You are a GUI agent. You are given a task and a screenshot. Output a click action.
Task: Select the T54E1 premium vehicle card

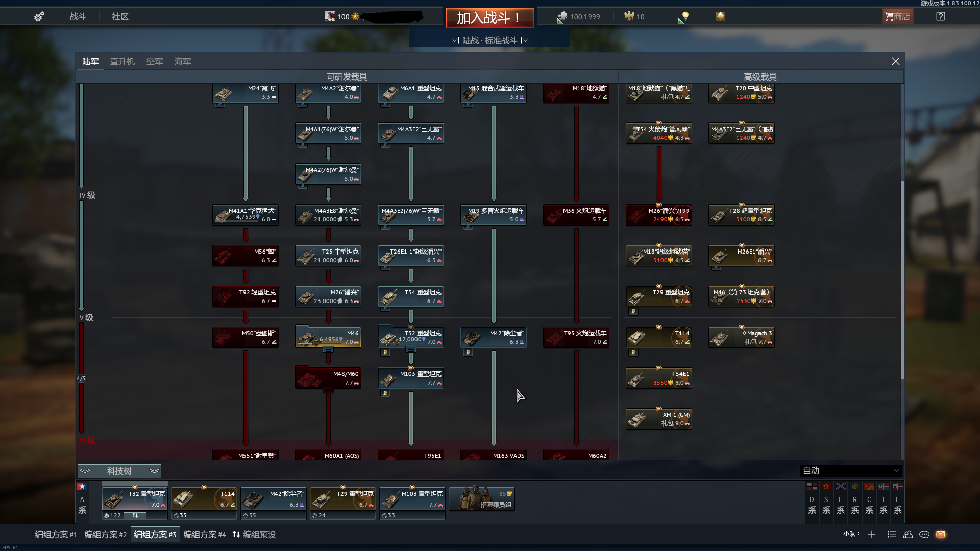pyautogui.click(x=659, y=378)
